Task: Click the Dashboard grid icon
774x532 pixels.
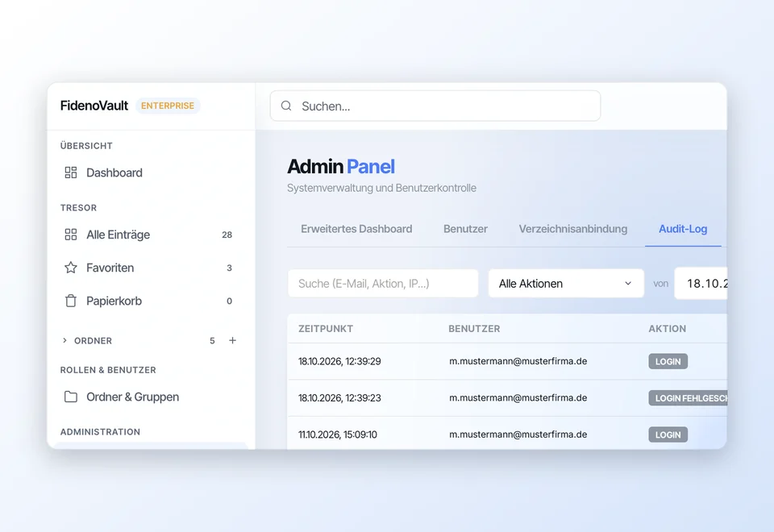Action: (x=71, y=172)
